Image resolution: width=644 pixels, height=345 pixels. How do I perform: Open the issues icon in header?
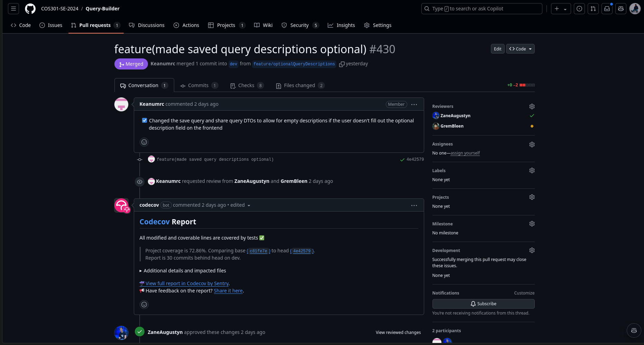(579, 9)
